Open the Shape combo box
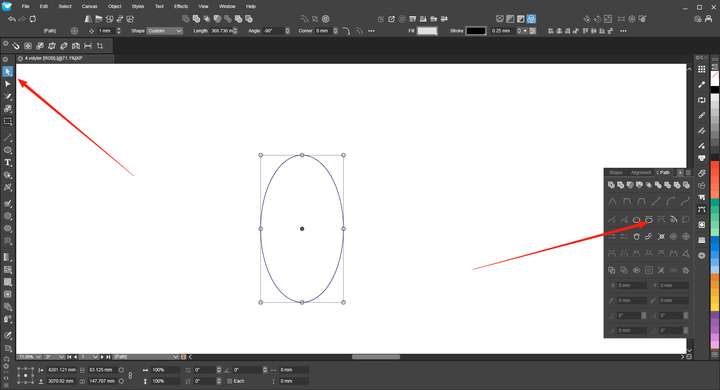This screenshot has height=390, width=720. [x=165, y=31]
